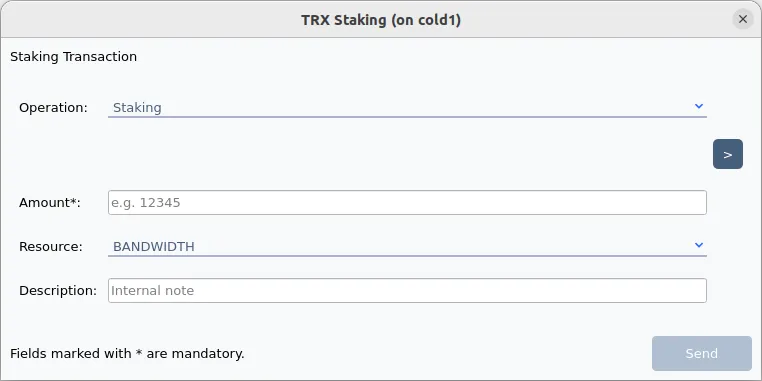
Task: Click the mandatory fields notice text
Action: tap(127, 354)
